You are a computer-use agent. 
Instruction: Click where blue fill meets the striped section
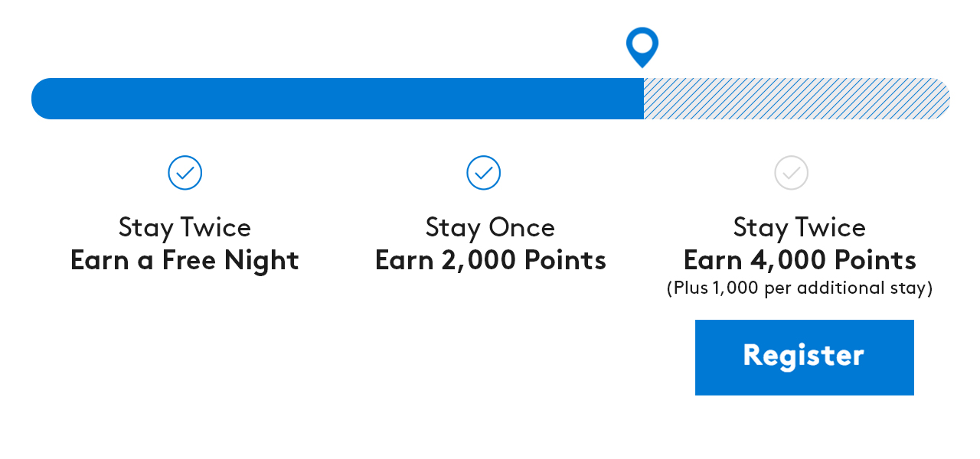pyautogui.click(x=644, y=99)
